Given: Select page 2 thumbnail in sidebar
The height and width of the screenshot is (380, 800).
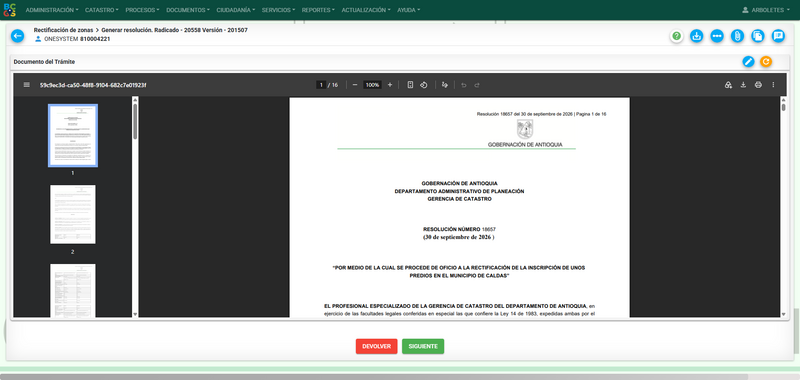Looking at the screenshot, I should 72,214.
